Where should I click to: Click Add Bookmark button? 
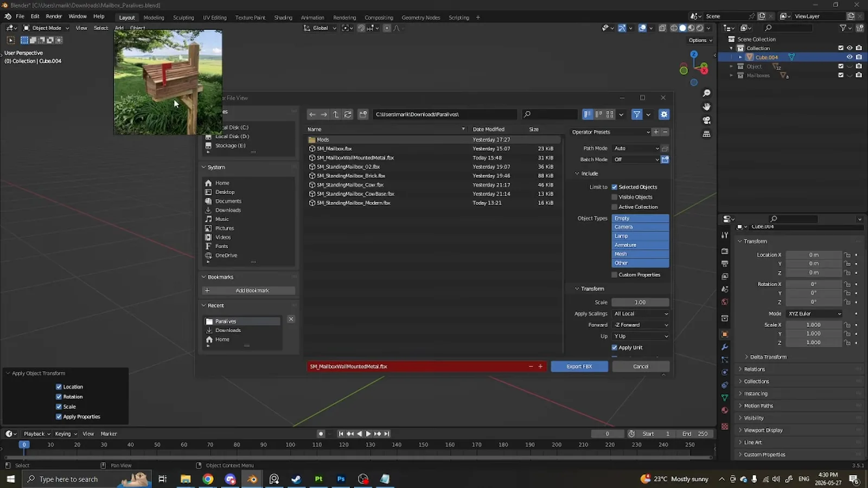248,291
